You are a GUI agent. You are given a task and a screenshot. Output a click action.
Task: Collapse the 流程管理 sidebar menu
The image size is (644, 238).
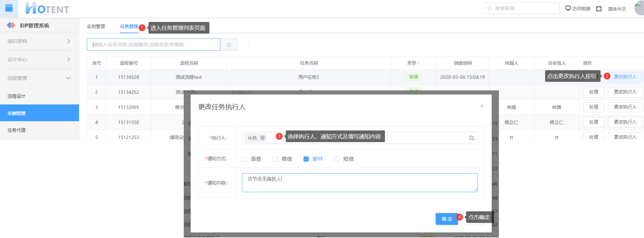[x=39, y=78]
